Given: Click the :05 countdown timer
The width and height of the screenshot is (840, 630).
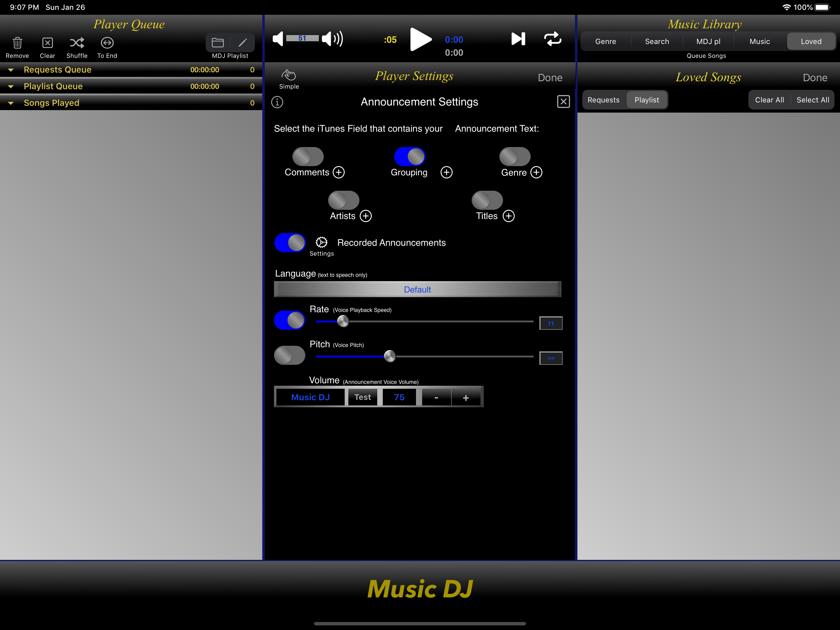Looking at the screenshot, I should (390, 40).
